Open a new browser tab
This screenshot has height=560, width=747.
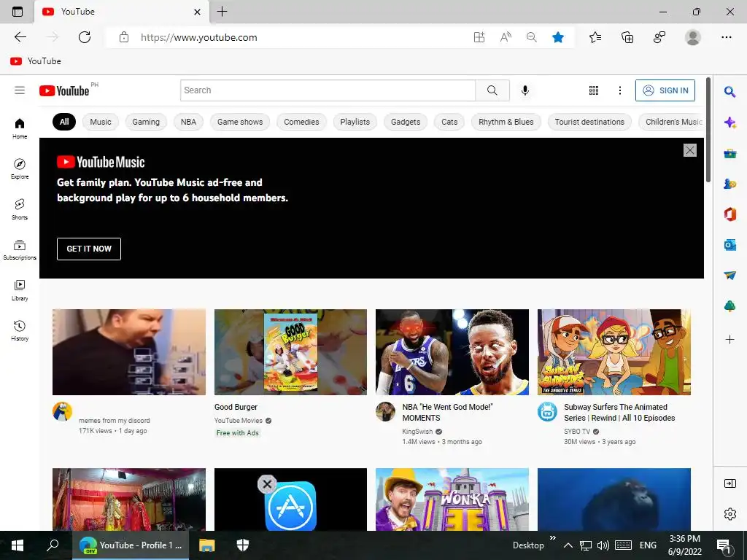point(222,12)
